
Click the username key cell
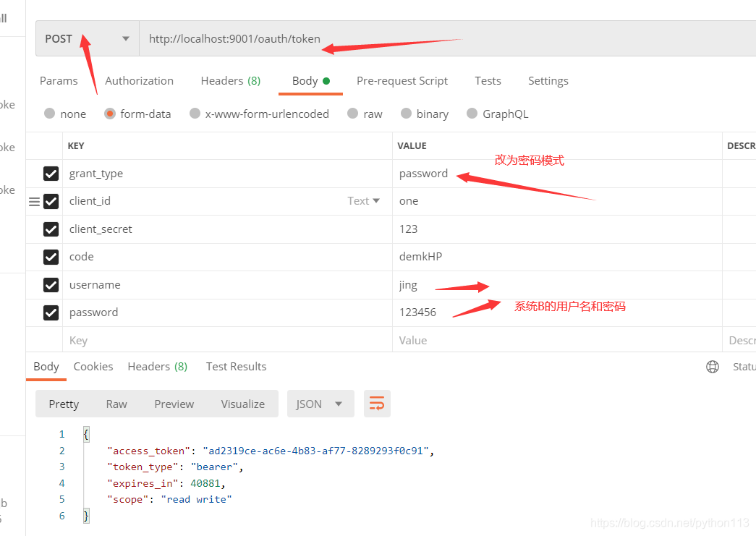tap(228, 285)
